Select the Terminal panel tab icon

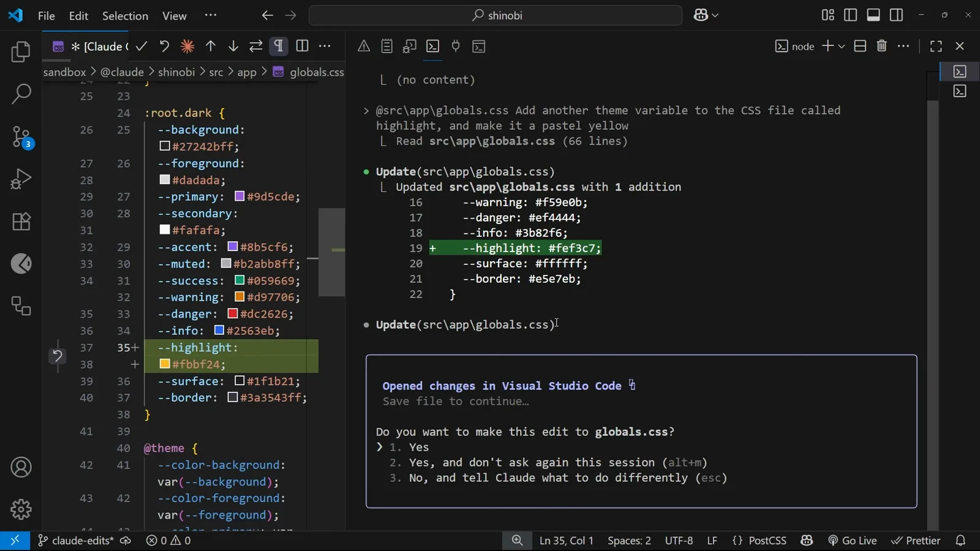(433, 46)
